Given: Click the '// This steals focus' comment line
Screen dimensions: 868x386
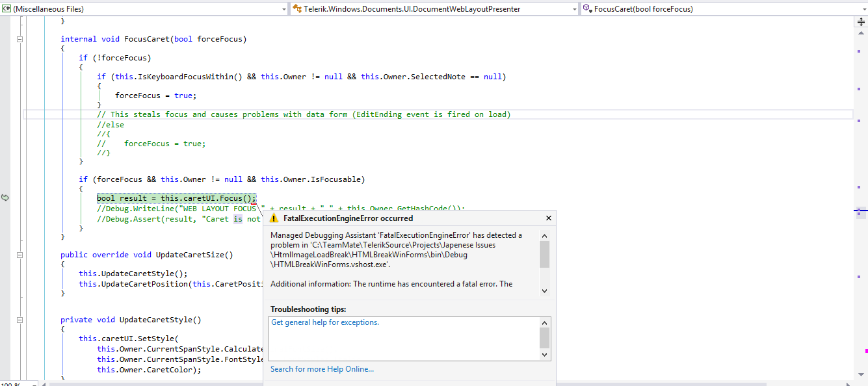Looking at the screenshot, I should point(304,114).
